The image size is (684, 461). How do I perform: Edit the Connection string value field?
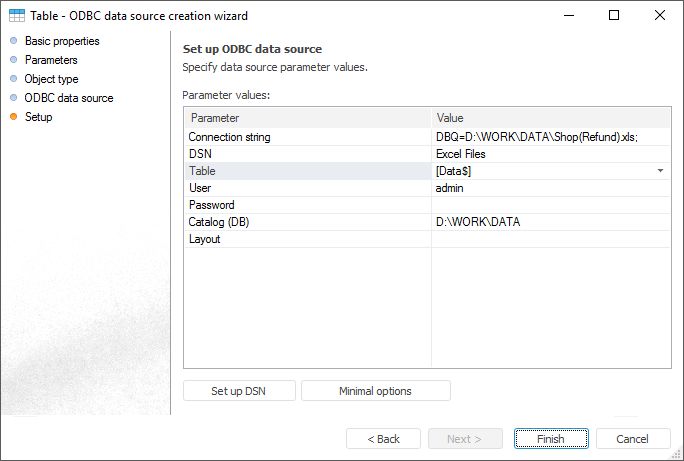(x=550, y=137)
